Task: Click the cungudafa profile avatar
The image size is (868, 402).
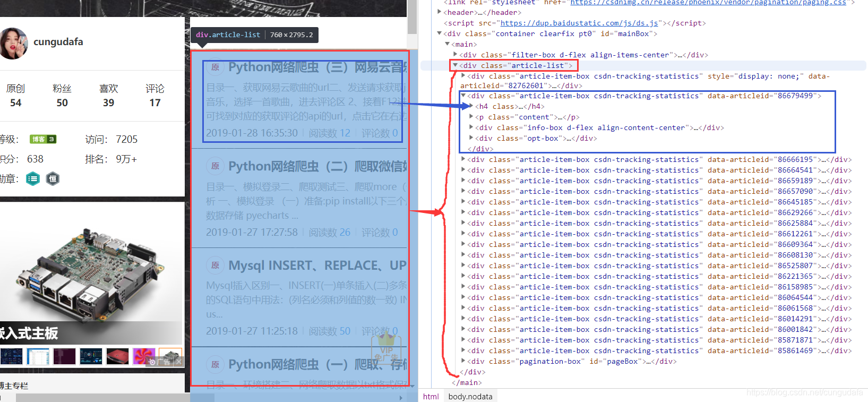Action: tap(14, 44)
